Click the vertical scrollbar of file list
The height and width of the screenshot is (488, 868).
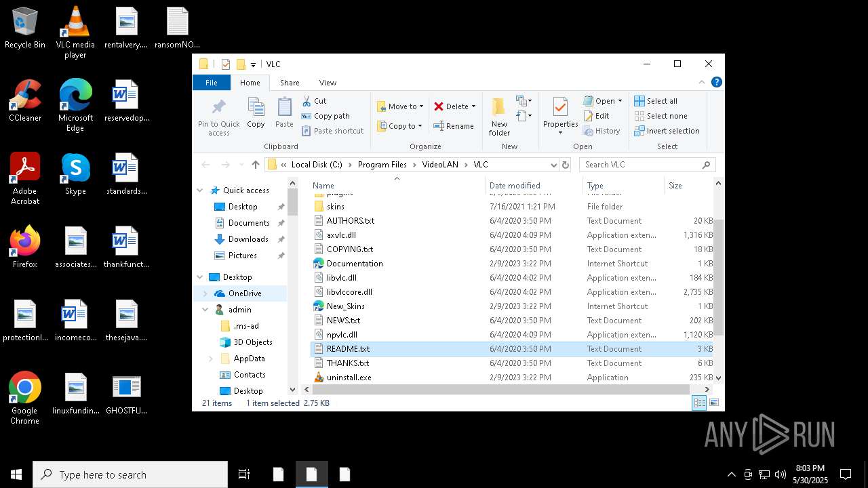click(x=718, y=277)
